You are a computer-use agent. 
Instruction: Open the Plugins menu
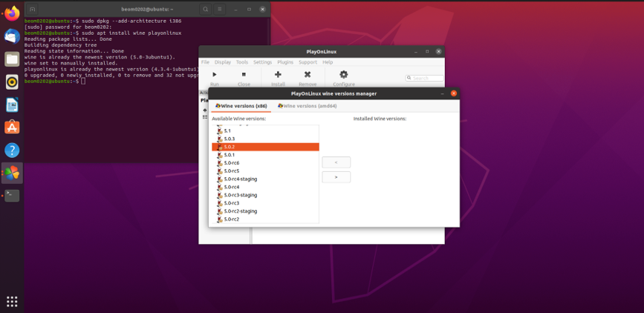pyautogui.click(x=285, y=62)
